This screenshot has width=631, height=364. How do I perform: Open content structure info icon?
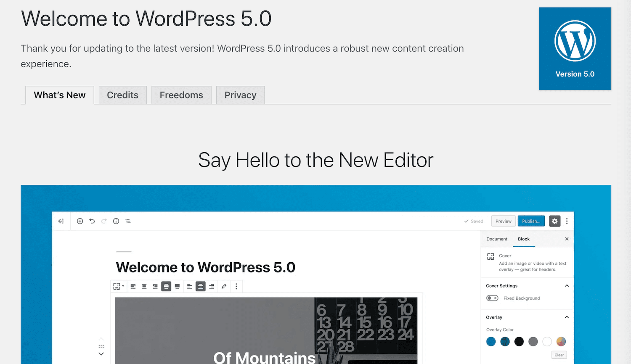click(x=116, y=221)
